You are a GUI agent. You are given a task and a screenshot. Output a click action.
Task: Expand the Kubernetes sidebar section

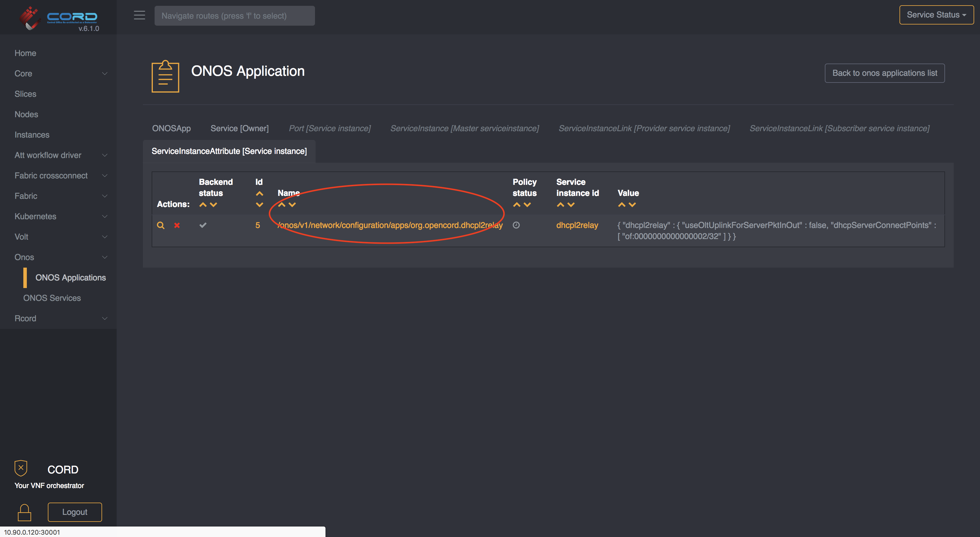pos(58,216)
